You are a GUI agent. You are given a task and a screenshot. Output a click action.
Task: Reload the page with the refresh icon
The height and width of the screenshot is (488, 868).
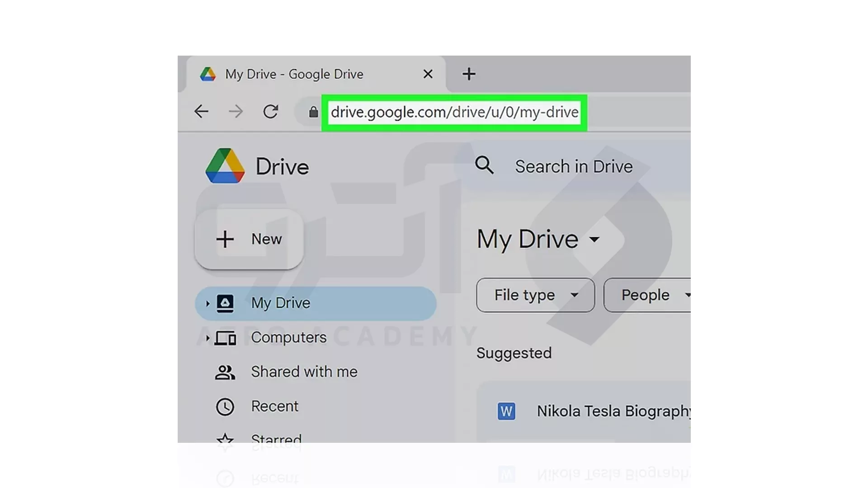270,111
